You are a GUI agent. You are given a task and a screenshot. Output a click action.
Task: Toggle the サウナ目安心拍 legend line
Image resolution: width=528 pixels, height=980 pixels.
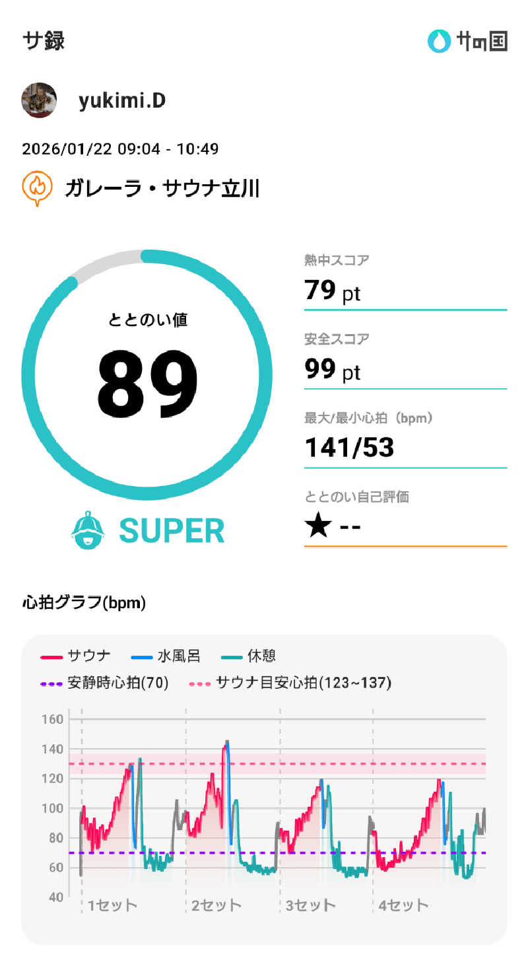(x=290, y=683)
